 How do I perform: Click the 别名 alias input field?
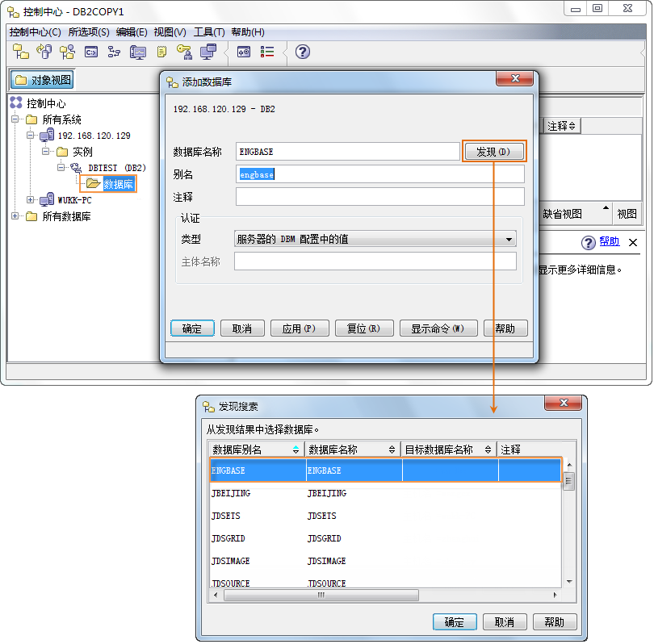380,174
